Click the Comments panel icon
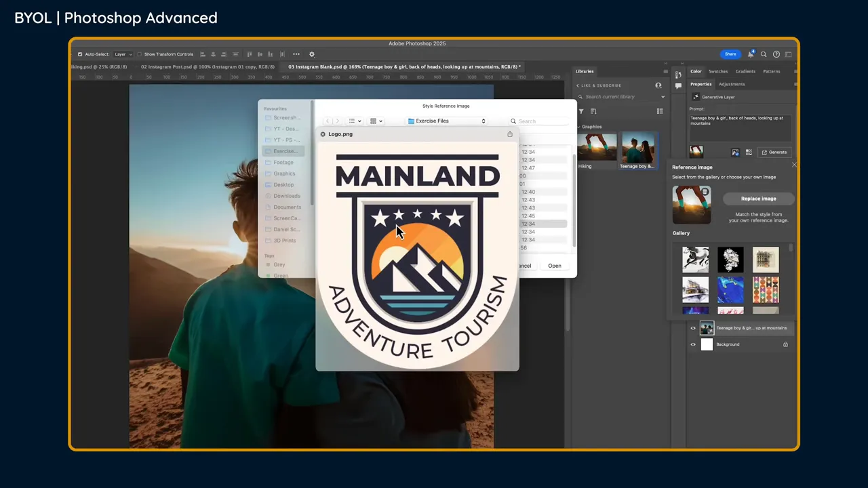Image resolution: width=868 pixels, height=488 pixels. (678, 86)
